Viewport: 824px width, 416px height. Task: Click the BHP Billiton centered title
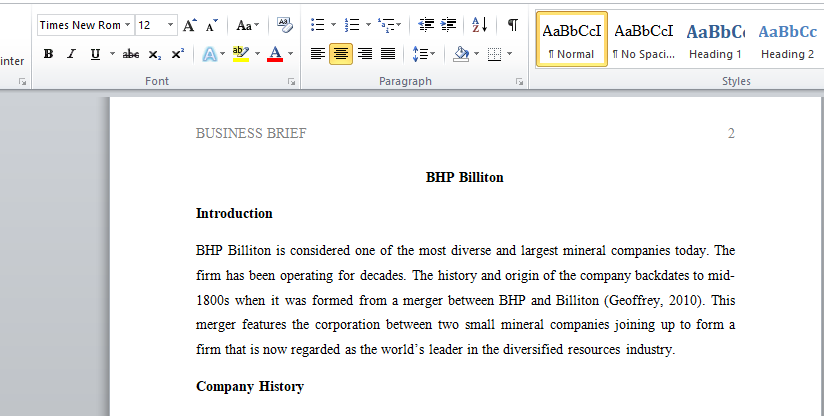(465, 178)
